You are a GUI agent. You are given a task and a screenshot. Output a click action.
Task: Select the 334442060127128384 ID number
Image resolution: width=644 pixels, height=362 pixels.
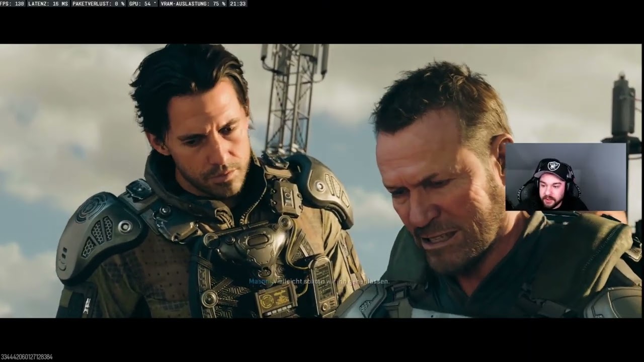27,357
